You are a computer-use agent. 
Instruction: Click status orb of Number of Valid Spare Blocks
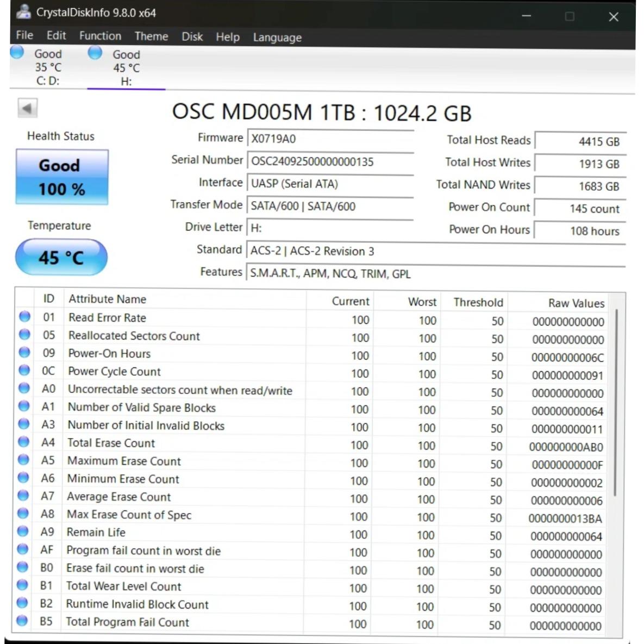click(24, 406)
